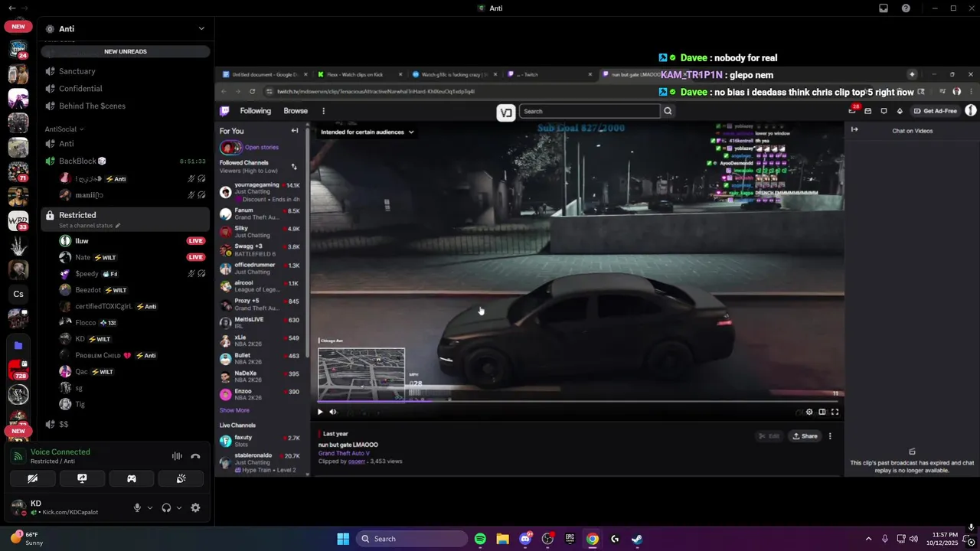Share the Twitch clip
Screen dimensions: 980x551
[x=805, y=436]
